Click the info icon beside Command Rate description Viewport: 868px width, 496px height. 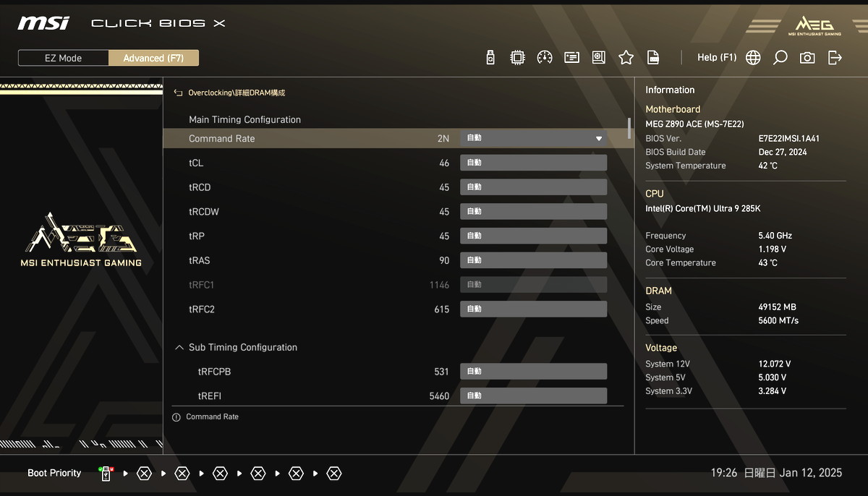[x=176, y=417]
